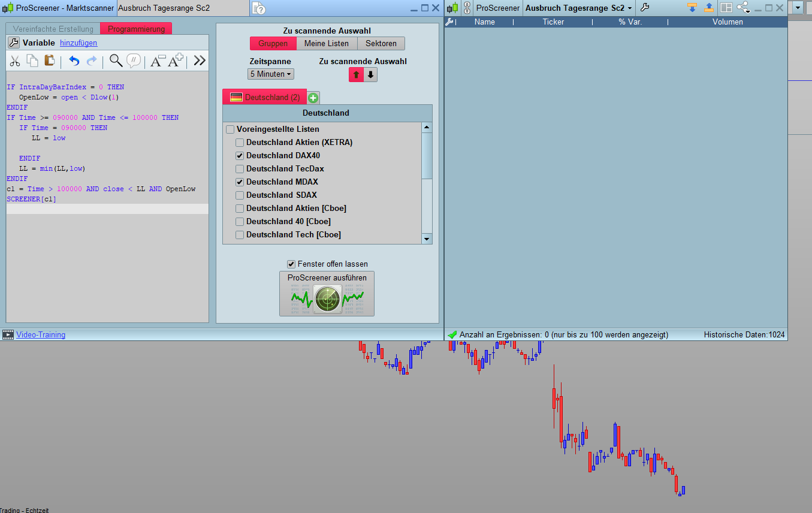
Task: Copy code using the copy icon
Action: [x=32, y=61]
